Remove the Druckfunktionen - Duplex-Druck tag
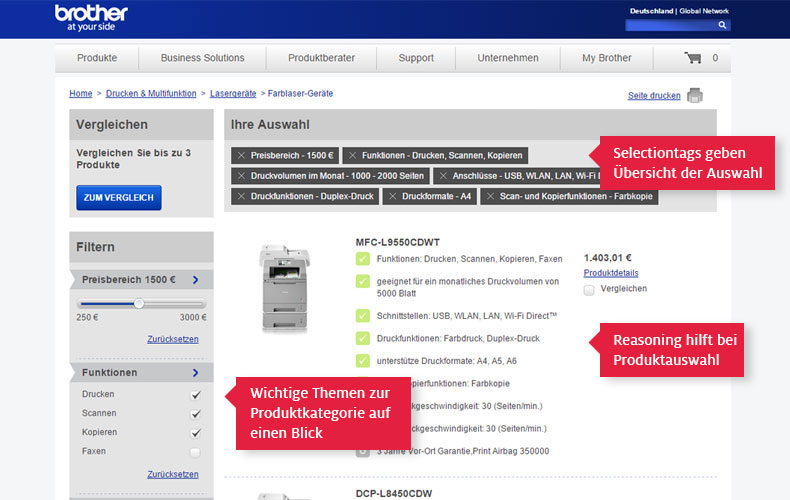The height and width of the screenshot is (500, 790). click(x=241, y=196)
